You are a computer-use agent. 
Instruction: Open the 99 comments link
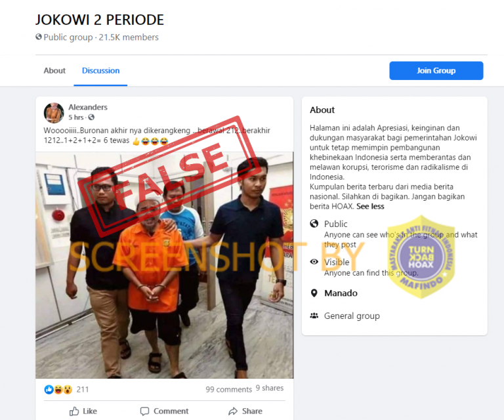[x=229, y=389]
